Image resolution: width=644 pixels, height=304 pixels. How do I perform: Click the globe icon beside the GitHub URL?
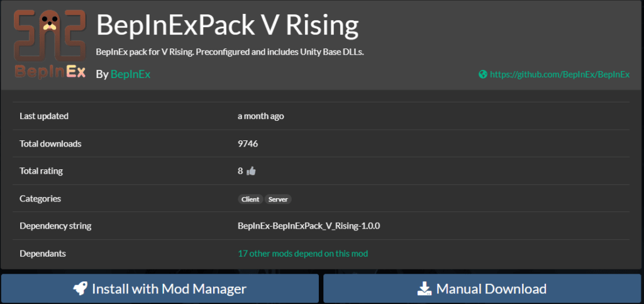coord(483,74)
